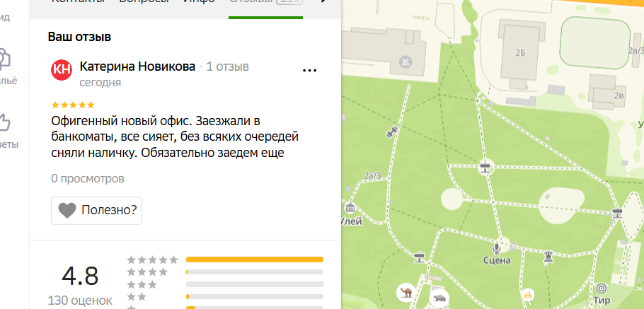The width and height of the screenshot is (644, 309).
Task: Click the сегодня date label
Action: (100, 83)
